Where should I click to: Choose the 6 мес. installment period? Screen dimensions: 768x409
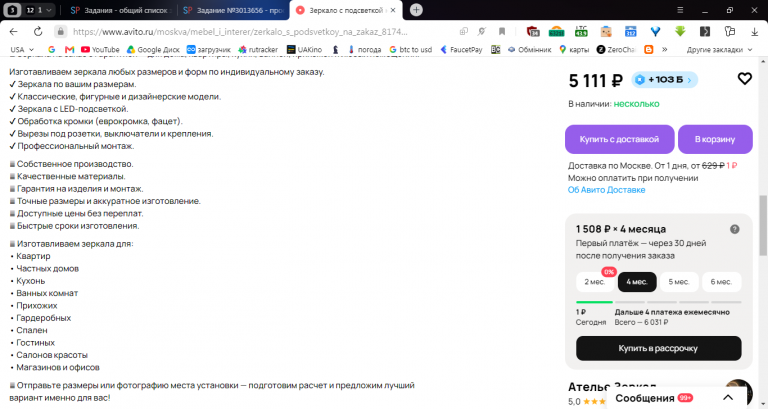tap(720, 282)
